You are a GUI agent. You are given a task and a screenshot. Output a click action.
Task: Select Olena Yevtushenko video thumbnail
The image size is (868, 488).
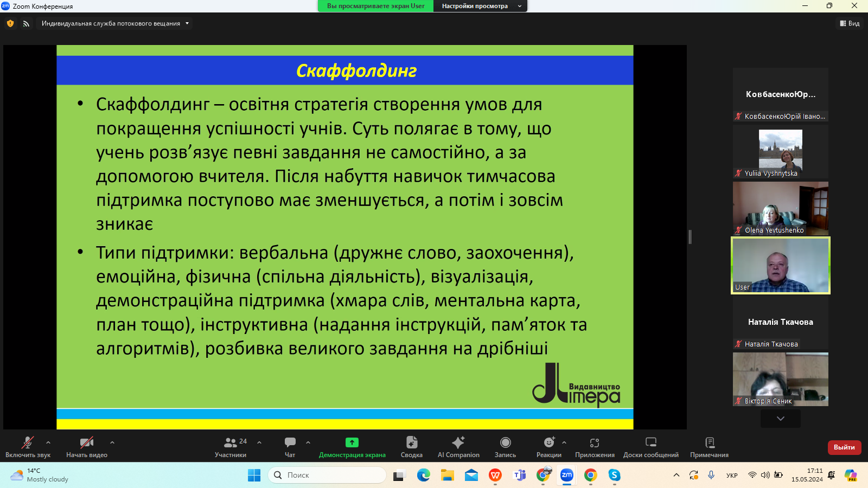tap(780, 208)
